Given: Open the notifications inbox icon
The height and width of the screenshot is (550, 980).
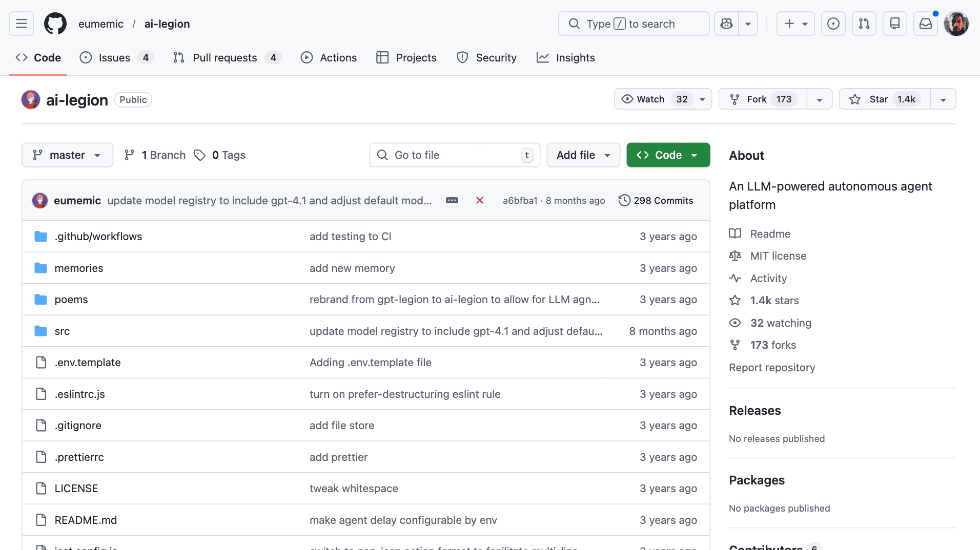Looking at the screenshot, I should [x=925, y=24].
